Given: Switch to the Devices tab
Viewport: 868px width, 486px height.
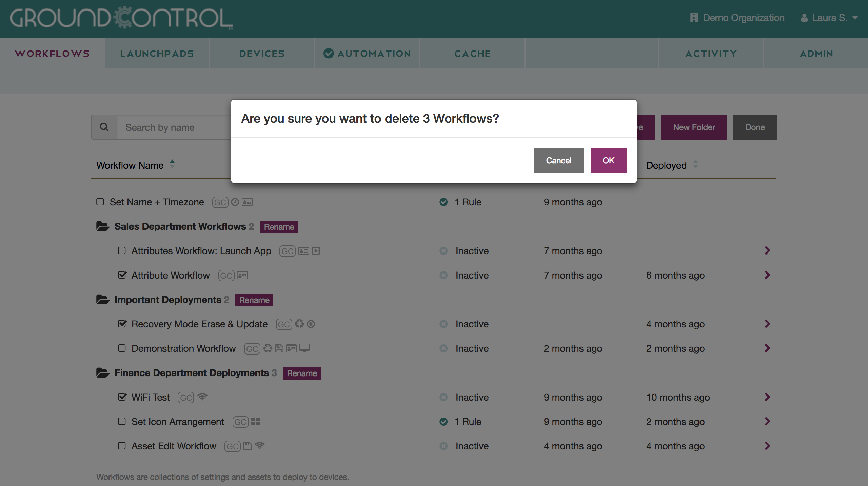Looking at the screenshot, I should (262, 54).
